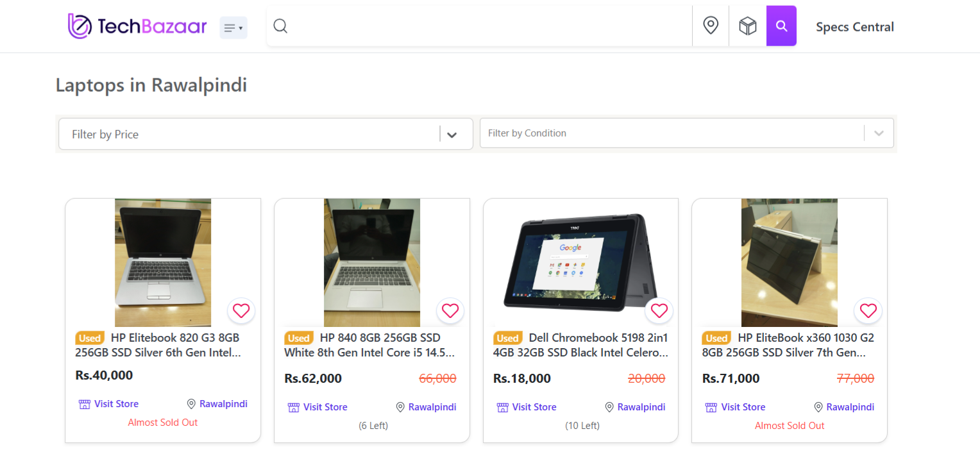Image resolution: width=980 pixels, height=452 pixels.
Task: Open HP 840 8GB 256GB SSD listing title
Action: (369, 345)
